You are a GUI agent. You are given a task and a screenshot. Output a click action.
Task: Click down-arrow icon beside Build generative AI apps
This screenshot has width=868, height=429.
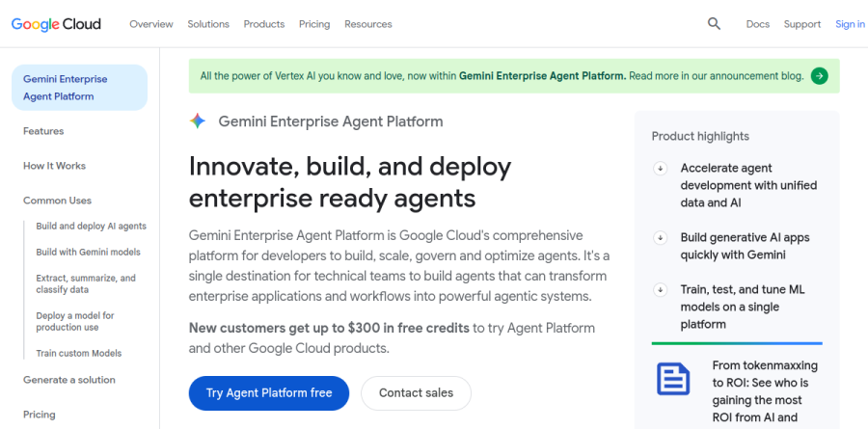[660, 238]
